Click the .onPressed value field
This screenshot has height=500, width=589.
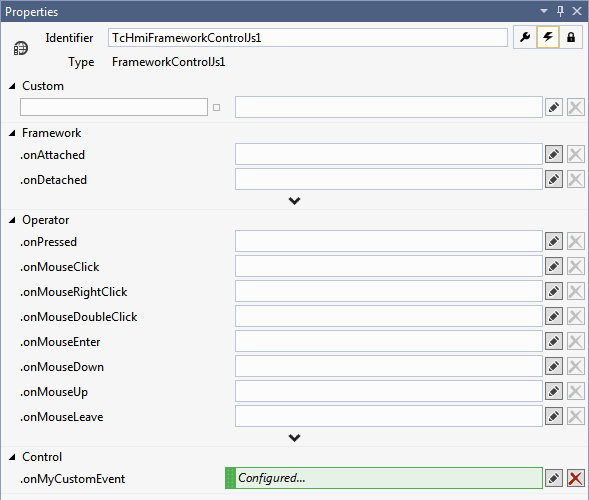tap(389, 241)
